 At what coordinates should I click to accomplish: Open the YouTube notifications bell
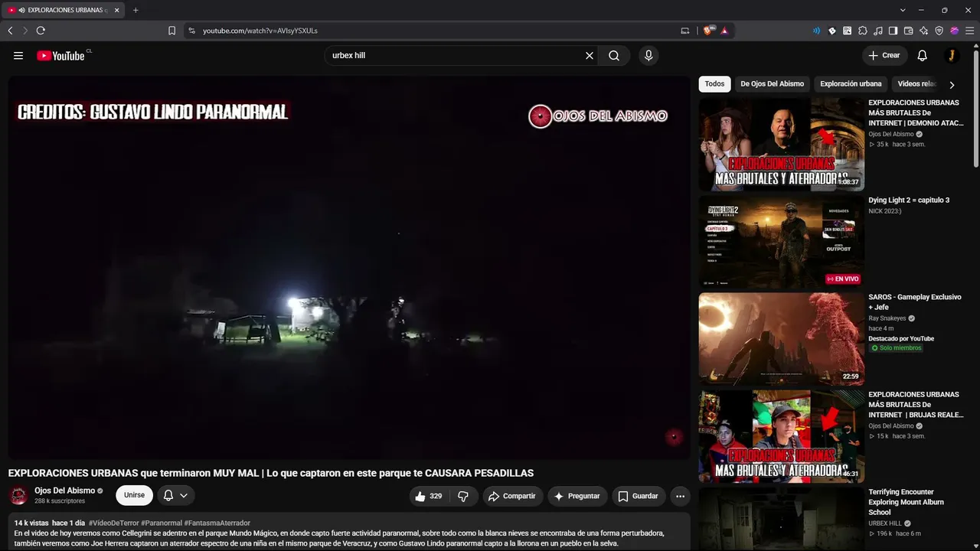click(x=923, y=56)
